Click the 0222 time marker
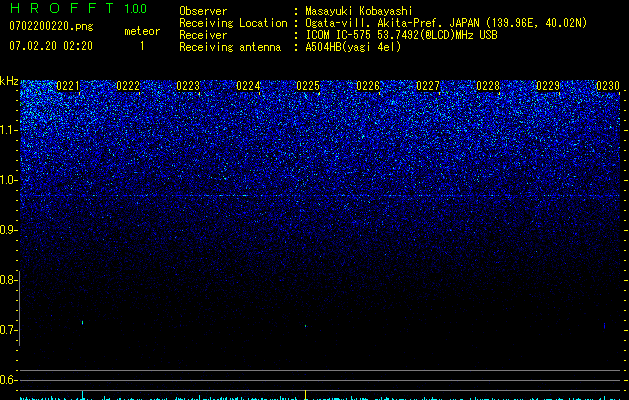 [x=128, y=86]
